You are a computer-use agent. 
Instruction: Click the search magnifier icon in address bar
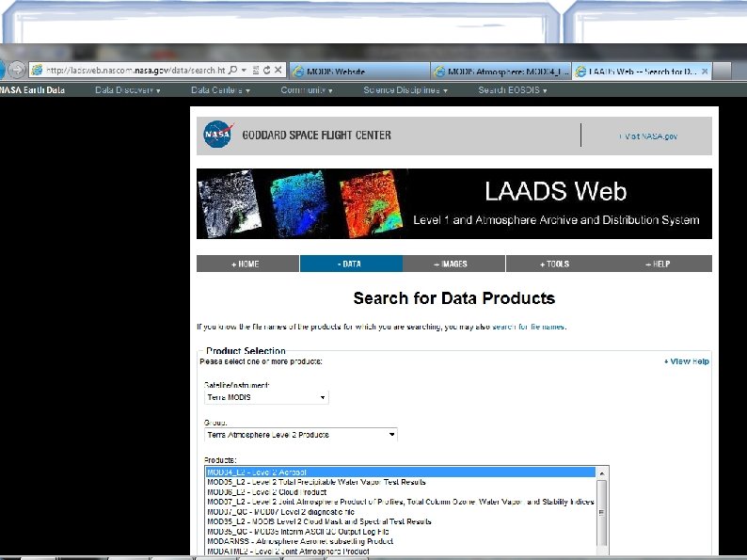click(232, 70)
